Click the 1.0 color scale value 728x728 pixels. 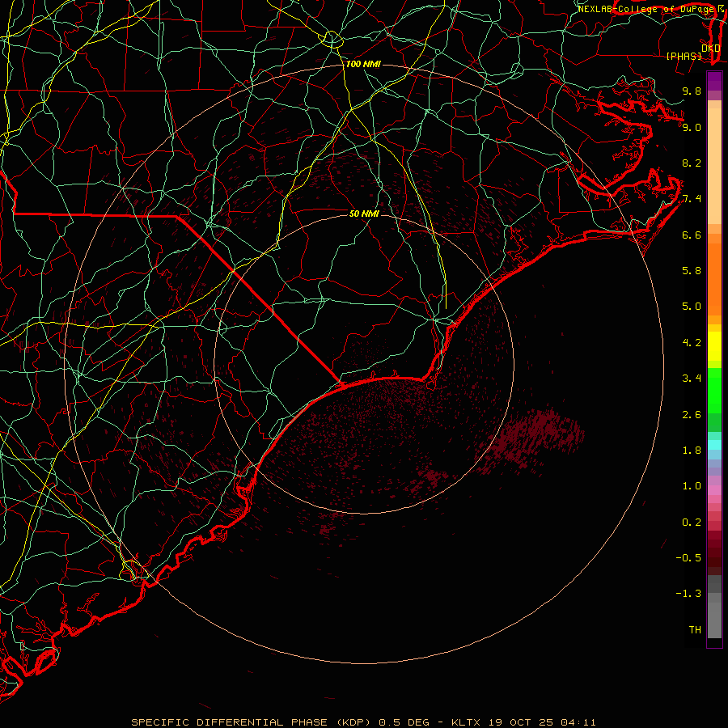pos(692,486)
